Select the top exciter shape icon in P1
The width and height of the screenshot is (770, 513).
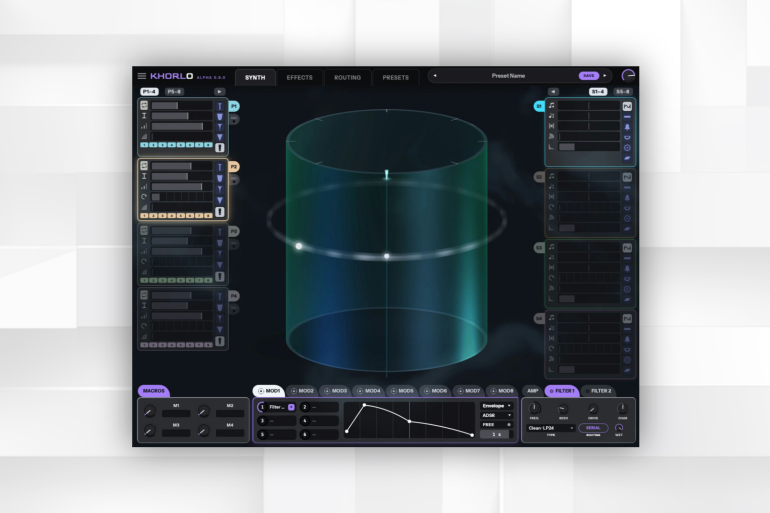click(x=220, y=106)
